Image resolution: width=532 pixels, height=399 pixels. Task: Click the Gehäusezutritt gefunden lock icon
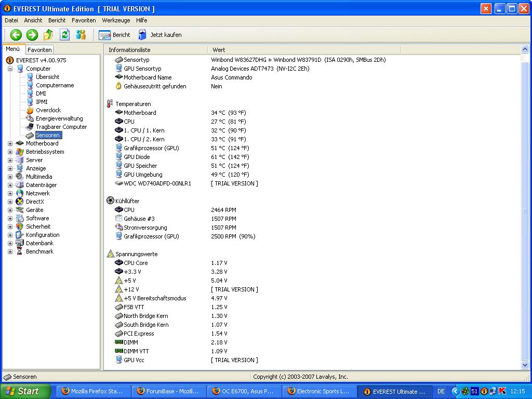[118, 86]
